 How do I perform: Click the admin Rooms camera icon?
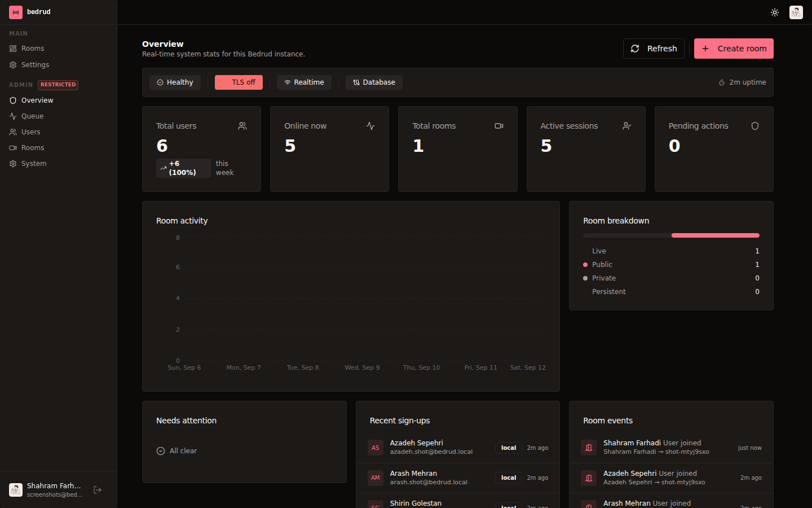13,148
